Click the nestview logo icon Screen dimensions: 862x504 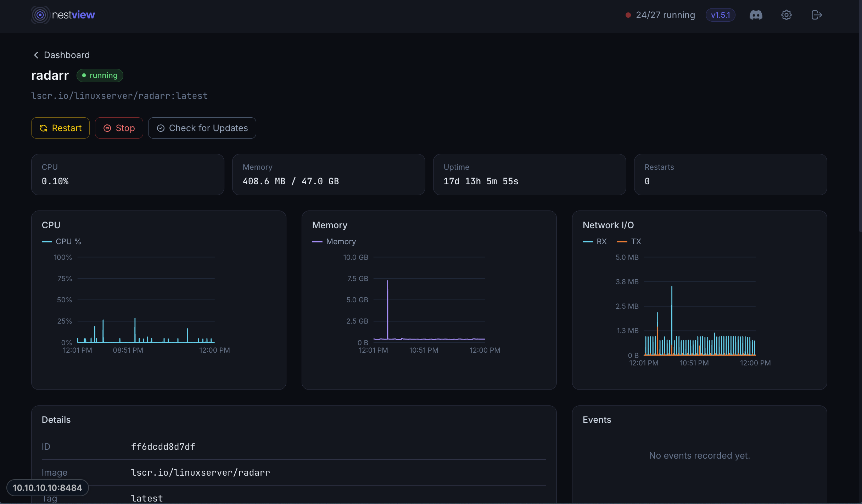pyautogui.click(x=40, y=15)
